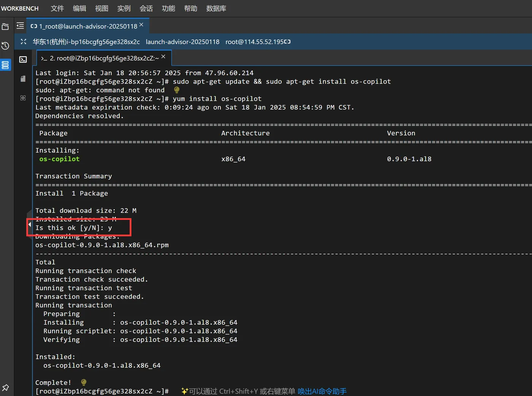Open the history clock icon in sidebar

5,46
